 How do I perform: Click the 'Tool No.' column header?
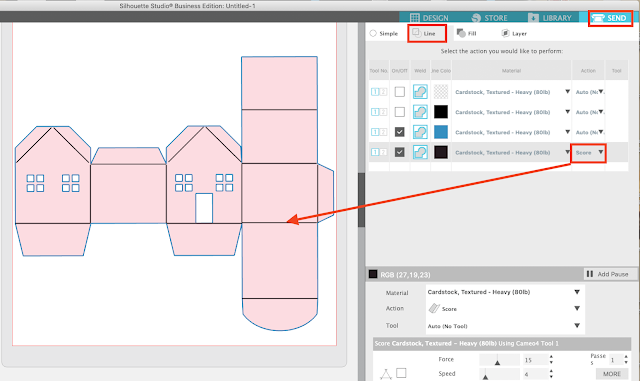pyautogui.click(x=379, y=71)
